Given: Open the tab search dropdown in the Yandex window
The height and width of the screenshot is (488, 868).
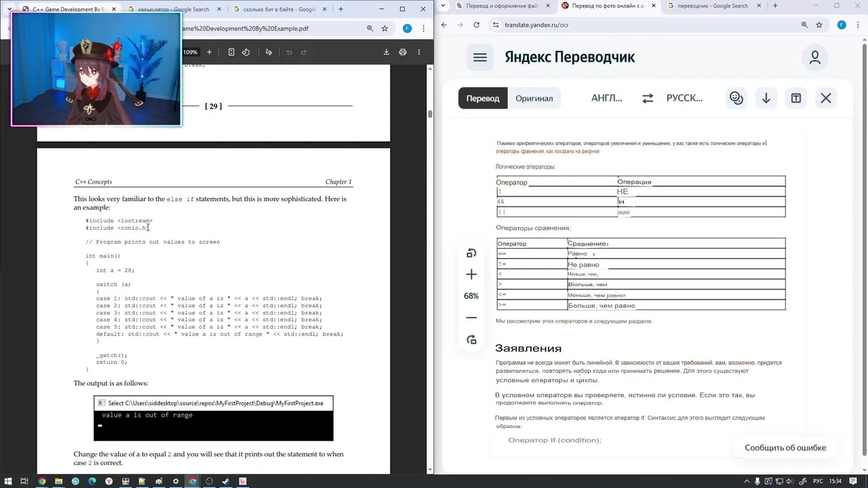Looking at the screenshot, I should (443, 5).
